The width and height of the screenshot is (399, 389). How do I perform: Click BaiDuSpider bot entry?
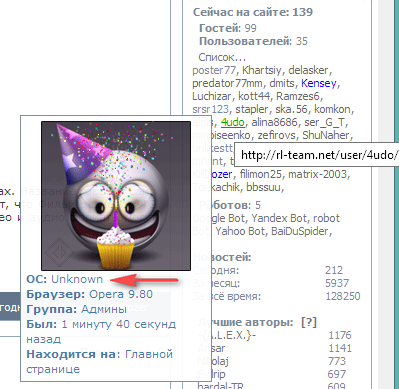tap(300, 231)
